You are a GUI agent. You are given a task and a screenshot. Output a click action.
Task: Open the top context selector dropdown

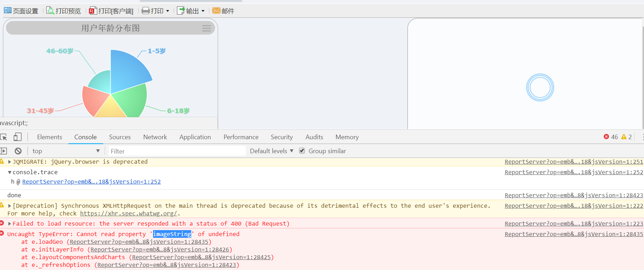click(66, 151)
